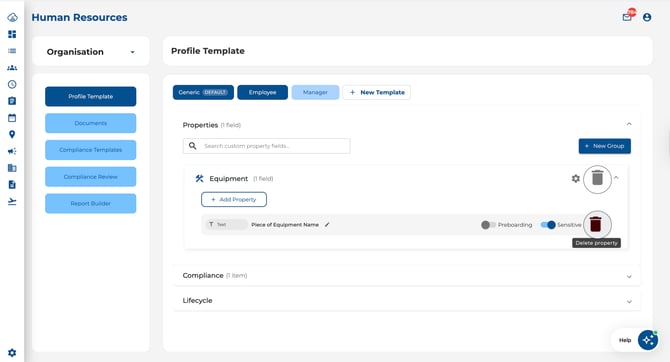Open Compliance Review in side menu
The image size is (670, 362).
91,177
